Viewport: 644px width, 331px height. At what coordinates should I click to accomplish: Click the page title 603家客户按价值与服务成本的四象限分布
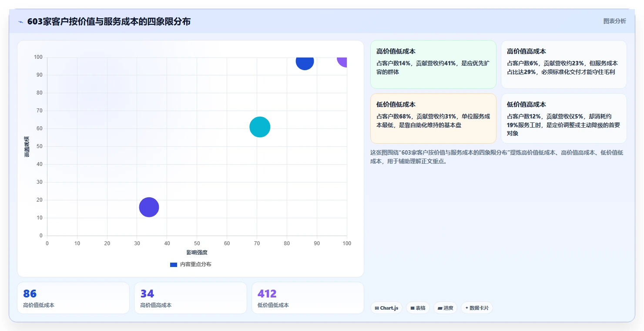click(x=109, y=22)
